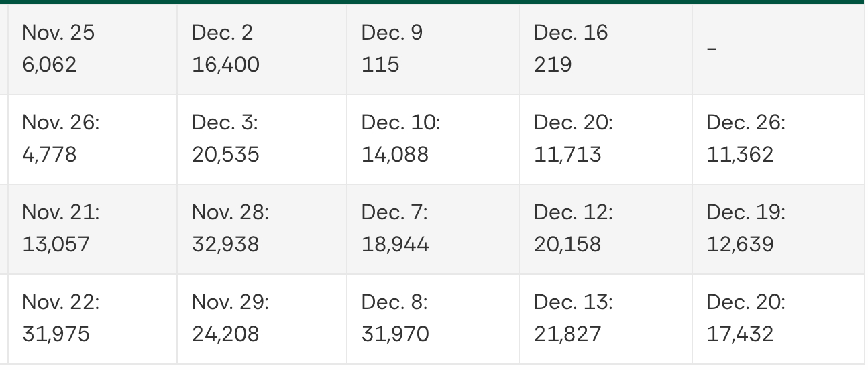Select the Dec. 16 cell with 219

571,49
